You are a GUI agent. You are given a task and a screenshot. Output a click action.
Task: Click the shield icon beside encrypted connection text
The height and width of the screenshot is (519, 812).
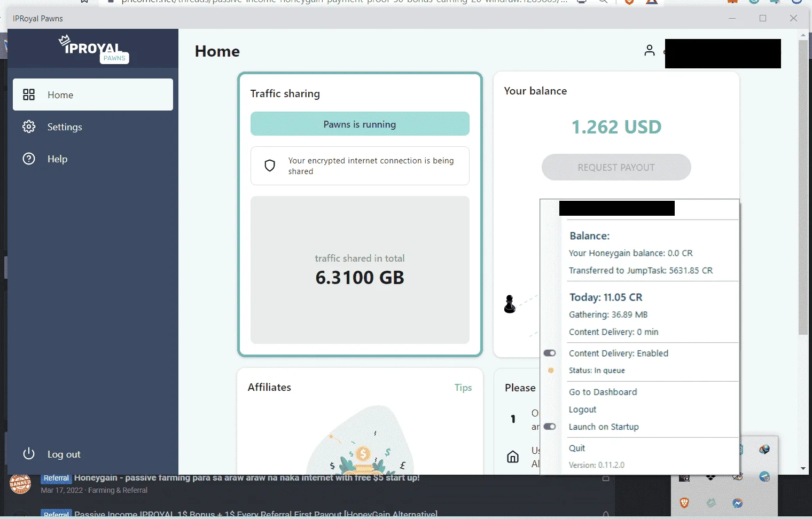(270, 166)
